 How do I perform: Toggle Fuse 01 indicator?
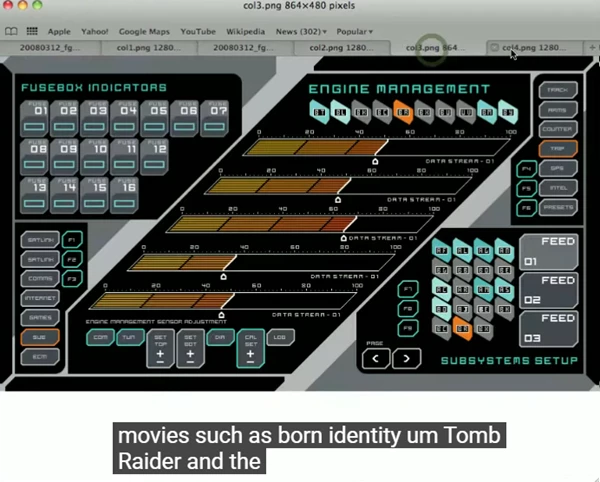tap(34, 119)
